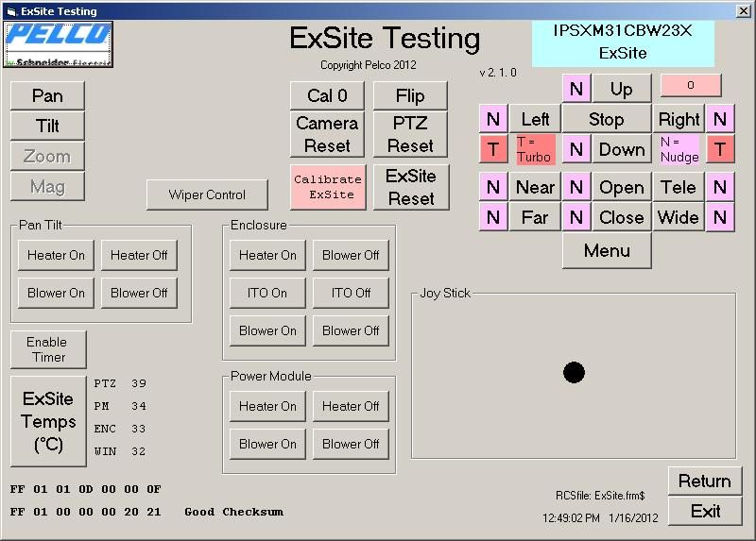Click the Good Checksum status text
Image resolution: width=756 pixels, height=541 pixels.
(233, 512)
